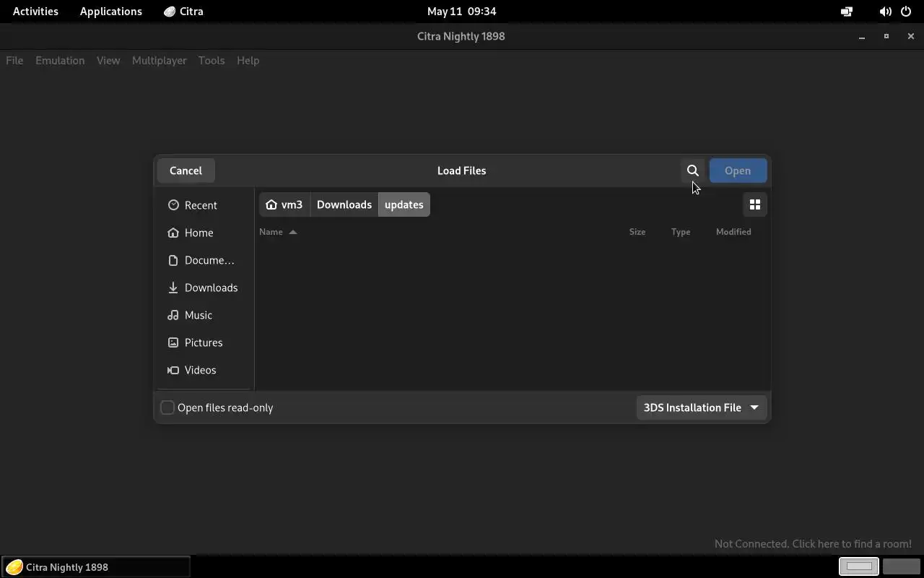The image size is (924, 578).
Task: Open the Emulation menu
Action: tap(60, 61)
